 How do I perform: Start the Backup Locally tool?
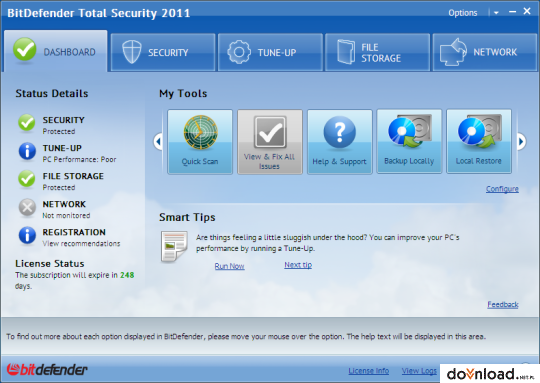pos(409,142)
